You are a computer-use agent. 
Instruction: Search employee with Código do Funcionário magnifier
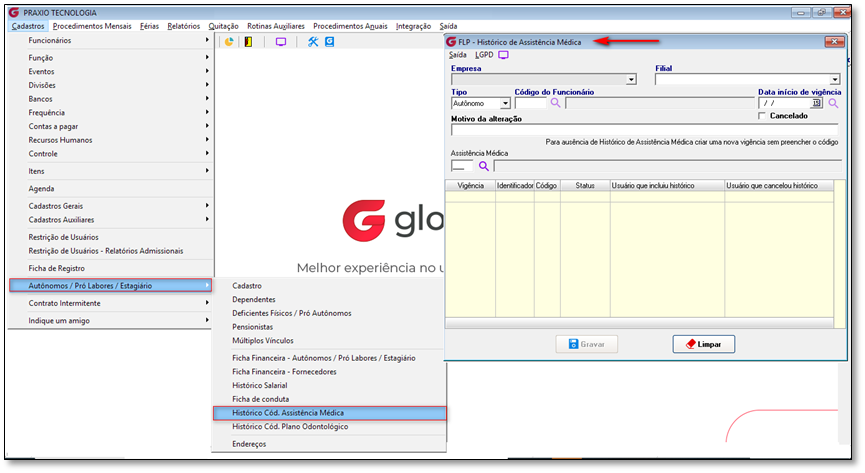pyautogui.click(x=555, y=103)
